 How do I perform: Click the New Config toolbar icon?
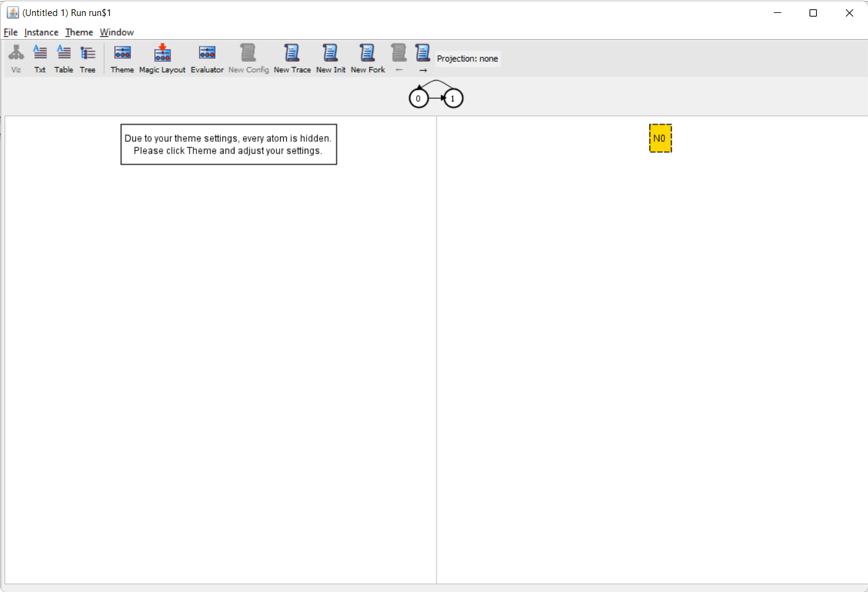(x=249, y=59)
